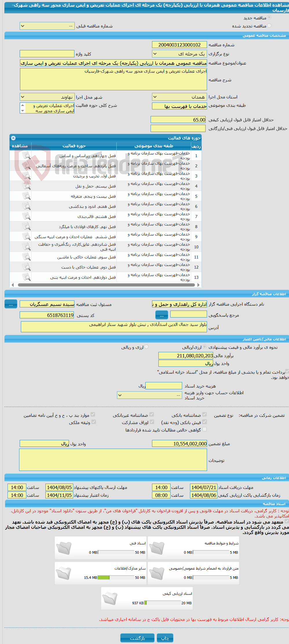This screenshot has height=644, width=289.
Task: Open the نوع برگزاری dropdown
Action: pos(179,54)
